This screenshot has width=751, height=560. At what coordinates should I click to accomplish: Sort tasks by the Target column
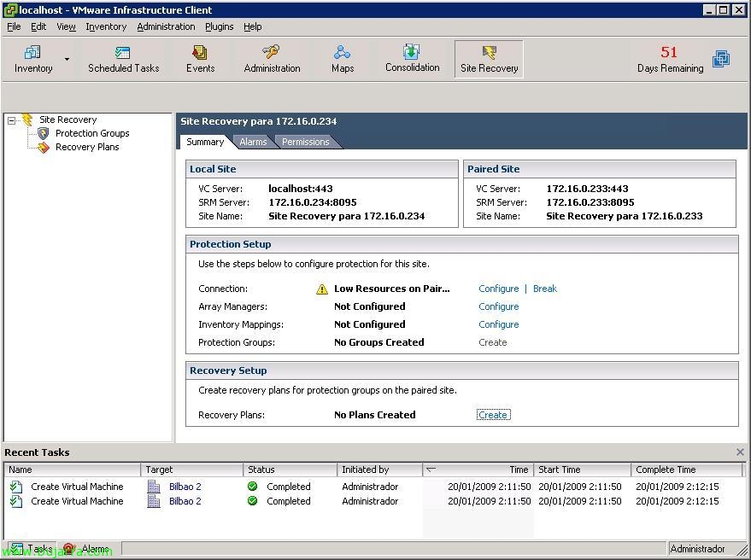click(x=191, y=470)
